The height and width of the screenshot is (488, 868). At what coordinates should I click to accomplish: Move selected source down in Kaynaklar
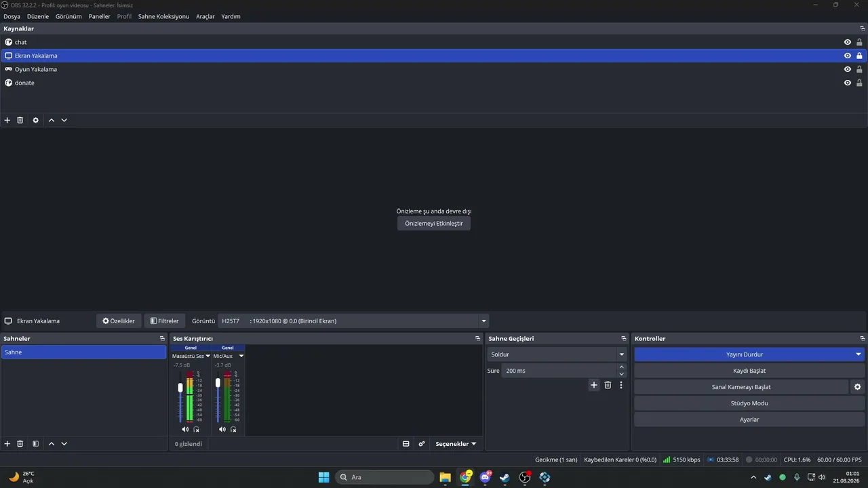64,120
